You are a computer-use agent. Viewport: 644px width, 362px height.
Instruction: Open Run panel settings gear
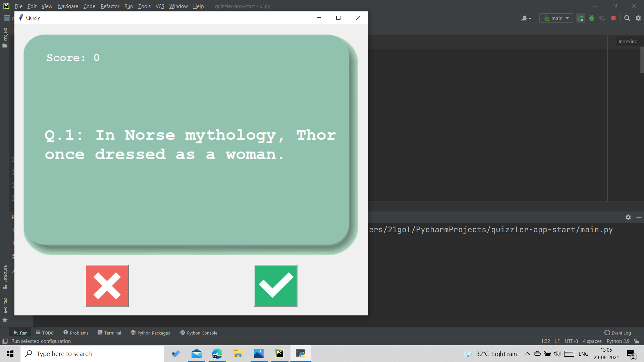click(x=628, y=217)
